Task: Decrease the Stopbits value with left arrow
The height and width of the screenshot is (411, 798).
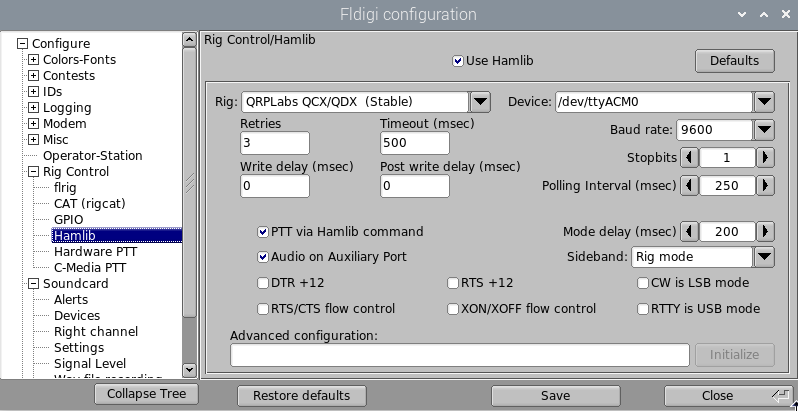Action: pos(688,158)
